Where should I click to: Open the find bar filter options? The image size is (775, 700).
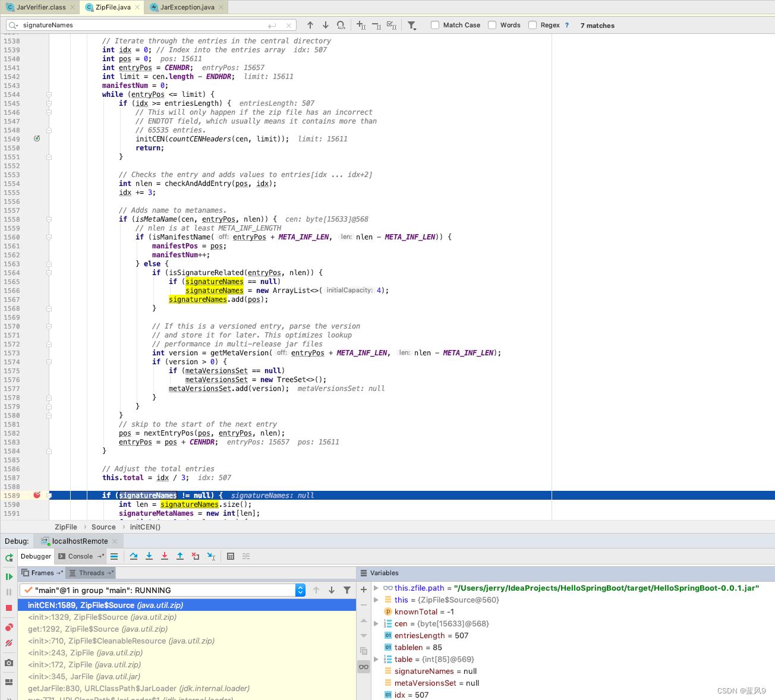(x=412, y=25)
